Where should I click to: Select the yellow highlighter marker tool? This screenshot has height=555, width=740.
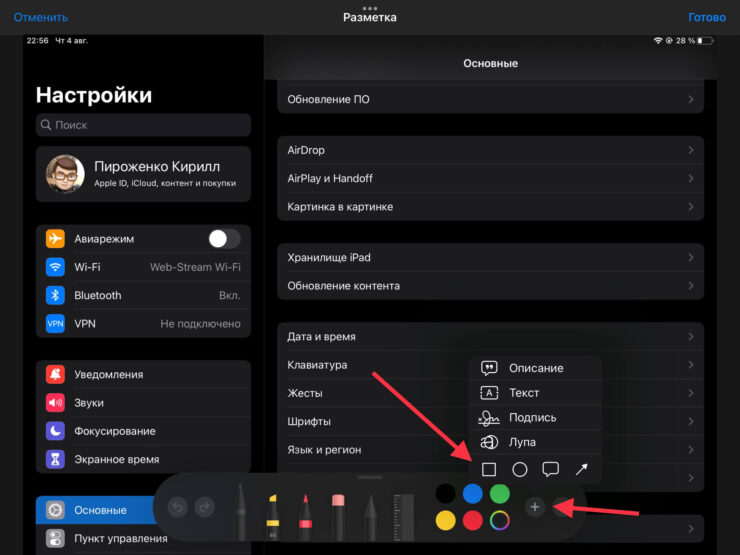(271, 512)
